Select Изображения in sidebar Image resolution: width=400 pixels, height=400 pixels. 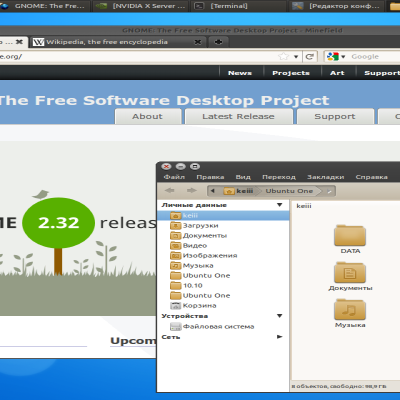223,255
